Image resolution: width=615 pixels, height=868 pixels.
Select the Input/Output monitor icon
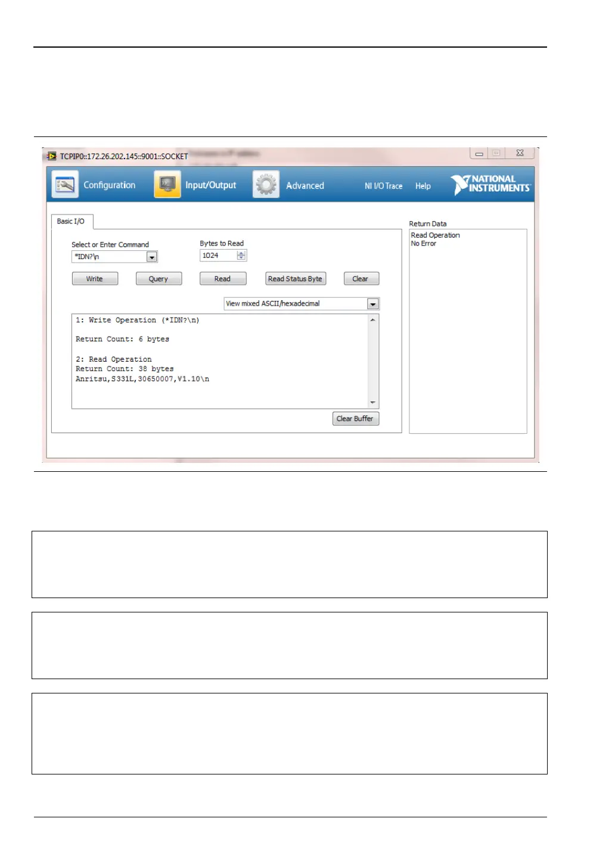(167, 185)
